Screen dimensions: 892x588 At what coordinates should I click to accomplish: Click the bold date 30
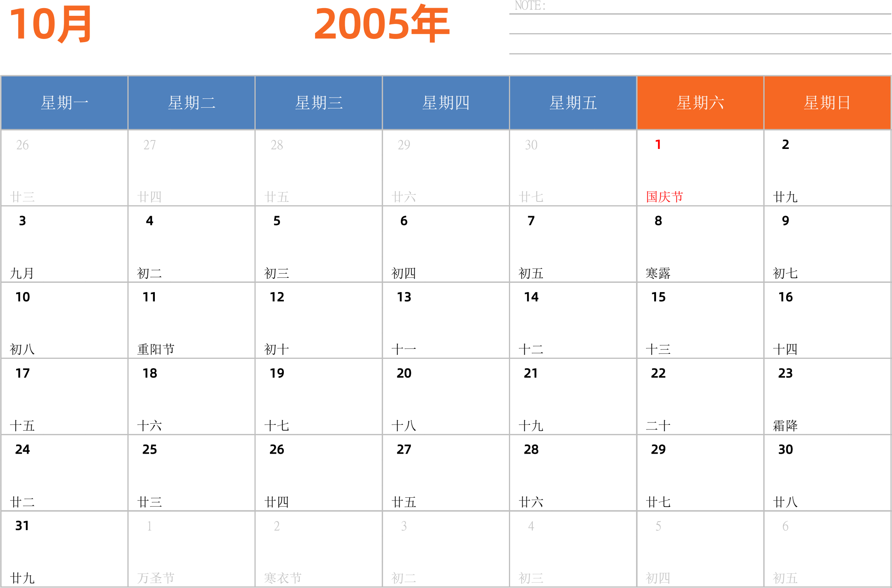point(785,449)
